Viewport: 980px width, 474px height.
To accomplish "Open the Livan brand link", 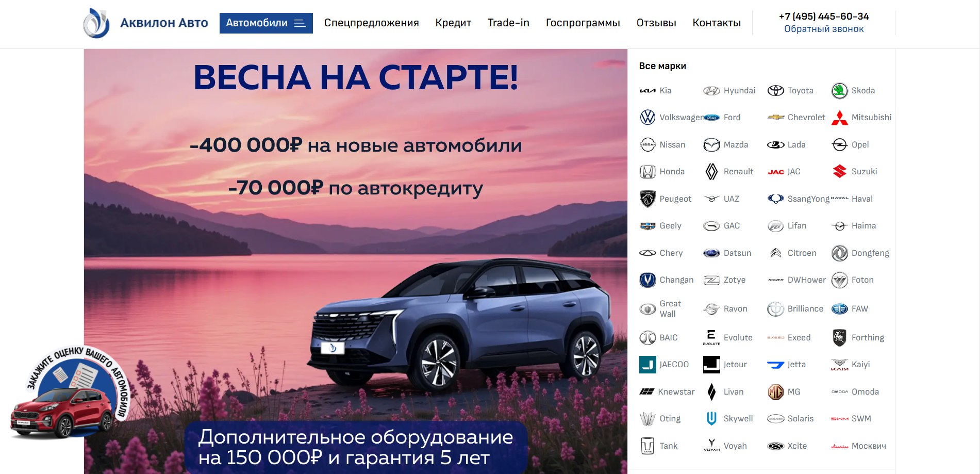I will click(723, 392).
